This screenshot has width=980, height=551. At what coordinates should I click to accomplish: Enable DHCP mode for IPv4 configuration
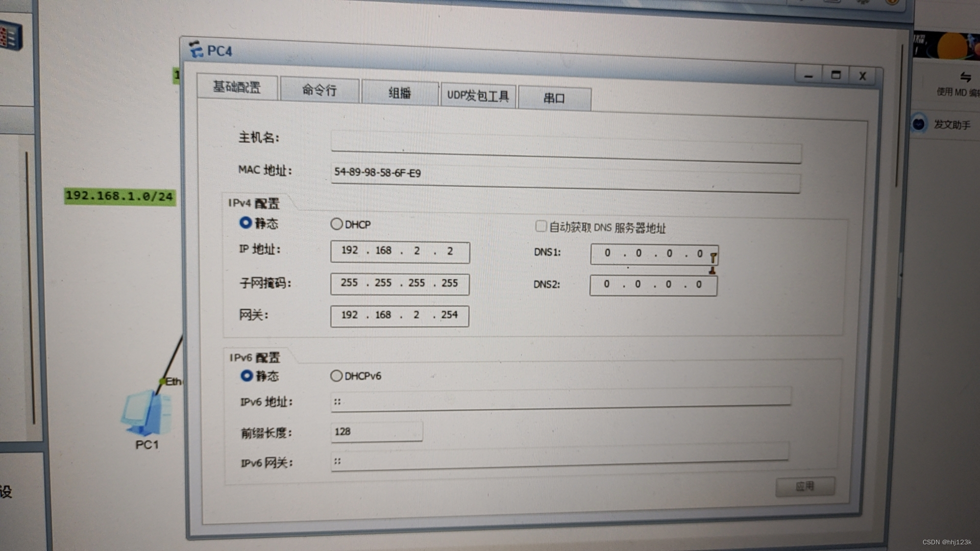[337, 224]
